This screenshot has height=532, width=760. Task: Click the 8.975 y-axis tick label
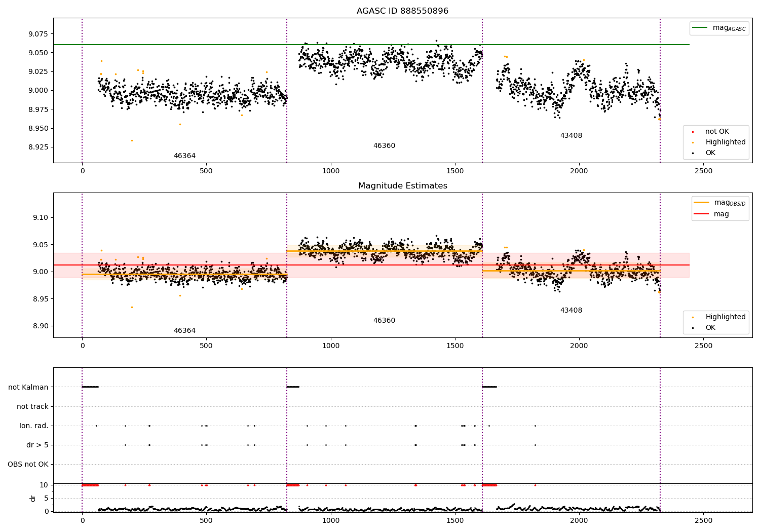coord(38,109)
